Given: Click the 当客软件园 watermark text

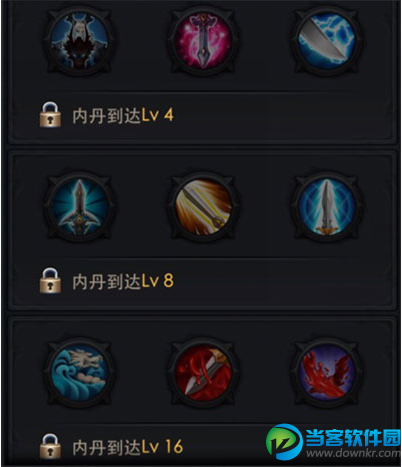Looking at the screenshot, I should [x=353, y=437].
